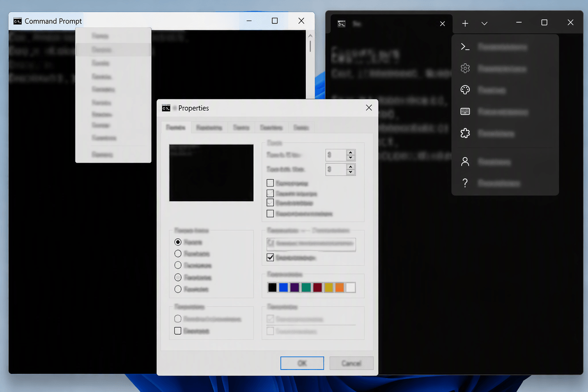Select the currently active first Properties tab
The height and width of the screenshot is (392, 588).
(175, 127)
